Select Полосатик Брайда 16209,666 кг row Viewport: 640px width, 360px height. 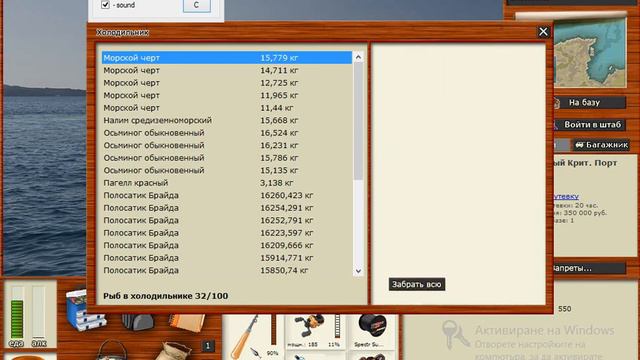(227, 245)
